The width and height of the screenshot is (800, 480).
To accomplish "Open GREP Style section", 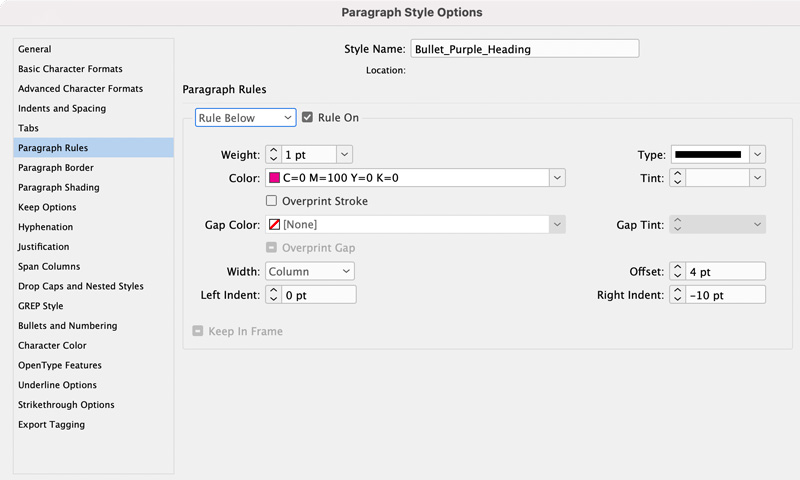I will tap(93, 306).
